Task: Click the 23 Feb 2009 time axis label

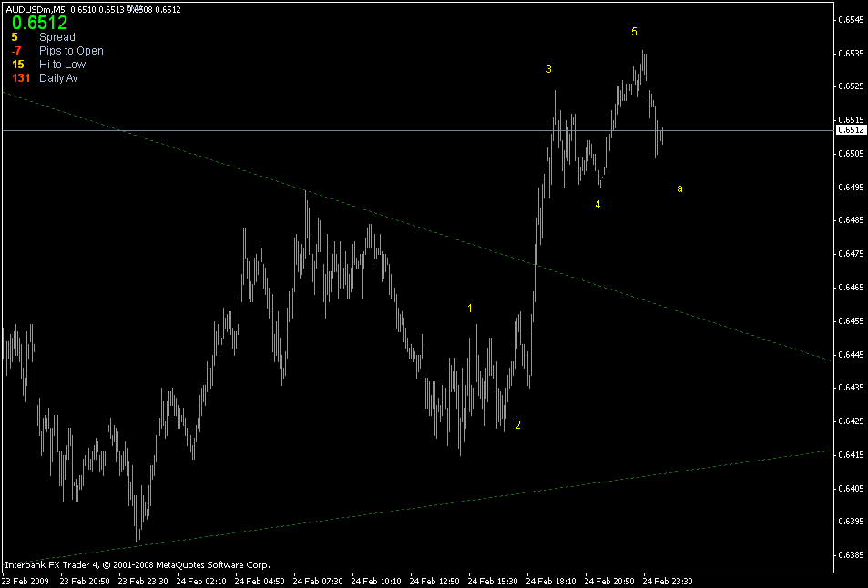Action: (25, 582)
